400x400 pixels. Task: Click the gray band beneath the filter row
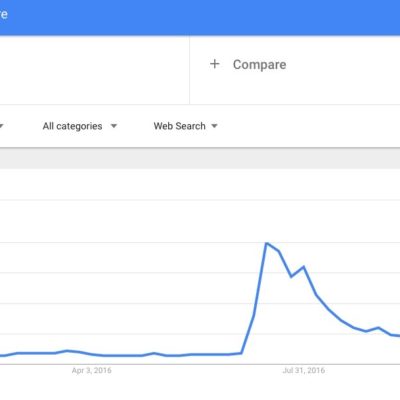(x=200, y=158)
